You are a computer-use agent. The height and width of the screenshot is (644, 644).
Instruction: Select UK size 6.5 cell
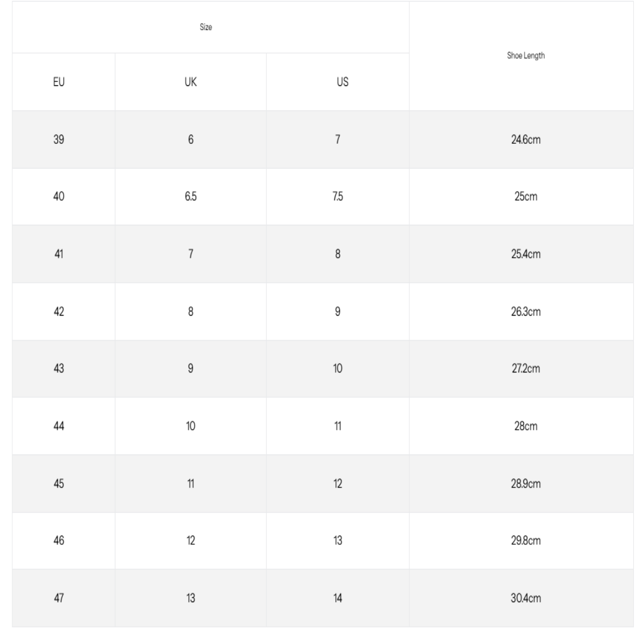(x=191, y=196)
